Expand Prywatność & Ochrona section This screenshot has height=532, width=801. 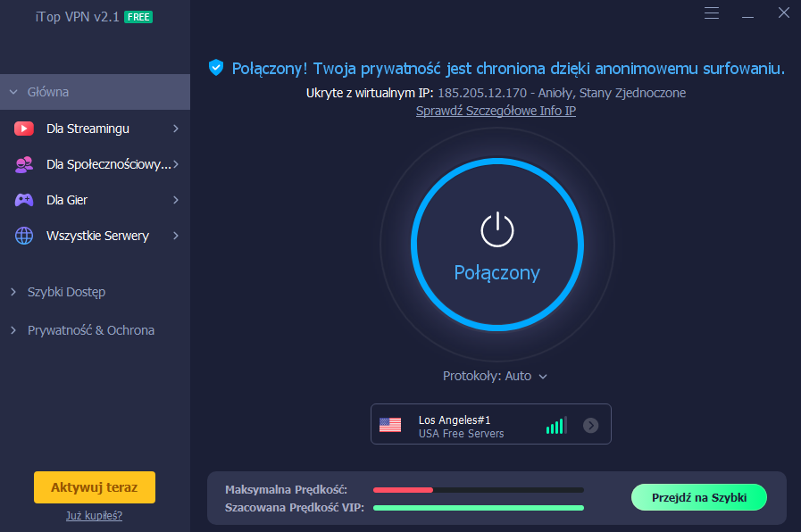click(x=83, y=330)
